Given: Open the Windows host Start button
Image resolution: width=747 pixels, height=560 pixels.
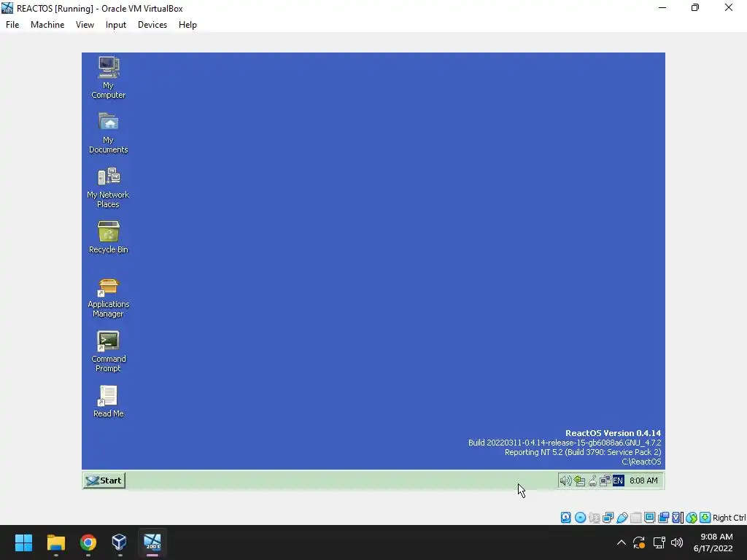Looking at the screenshot, I should (23, 542).
